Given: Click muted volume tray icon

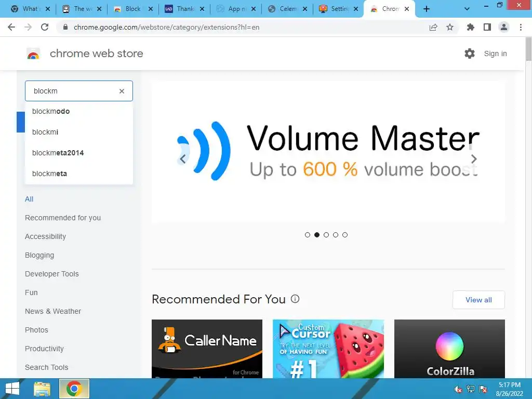Looking at the screenshot, I should pyautogui.click(x=458, y=389).
